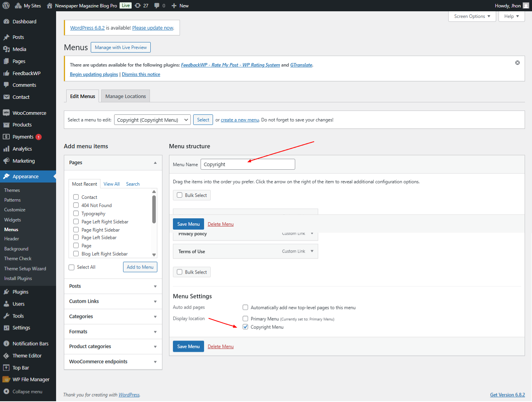The height and width of the screenshot is (402, 532).
Task: Open the comments bubble icon in admin bar
Action: [157, 5]
